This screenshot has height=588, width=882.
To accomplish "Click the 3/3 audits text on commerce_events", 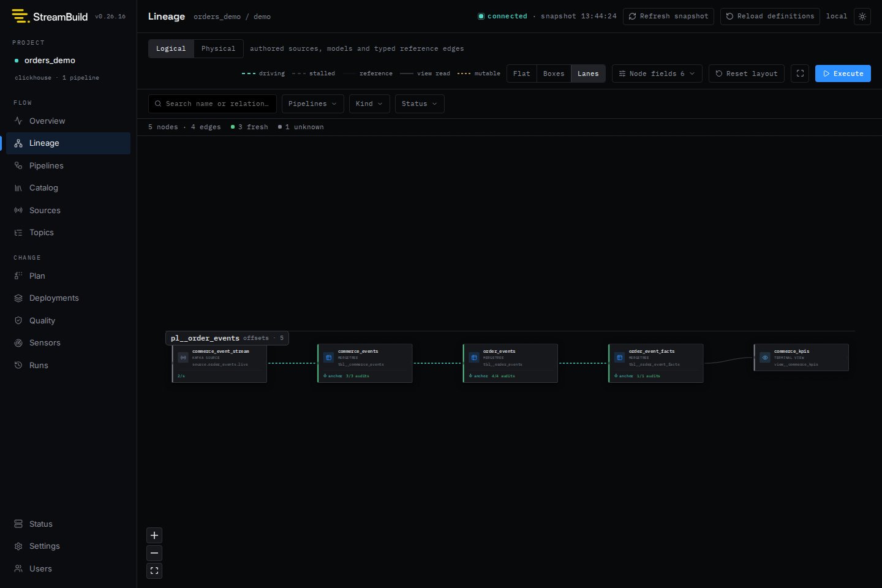I will click(358, 376).
